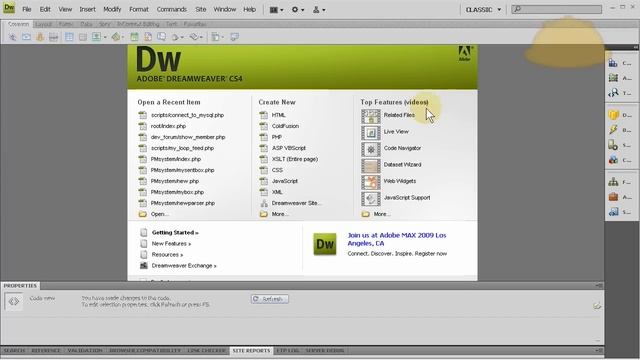
Task: Open the AP Elements panel icon
Action: click(613, 78)
